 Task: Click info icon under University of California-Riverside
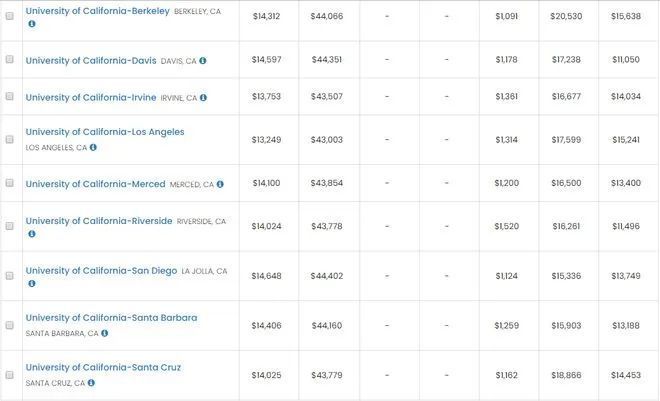(32, 234)
